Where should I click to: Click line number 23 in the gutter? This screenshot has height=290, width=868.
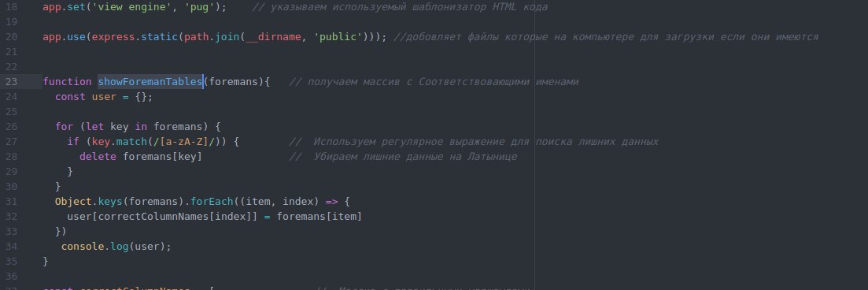(12, 81)
